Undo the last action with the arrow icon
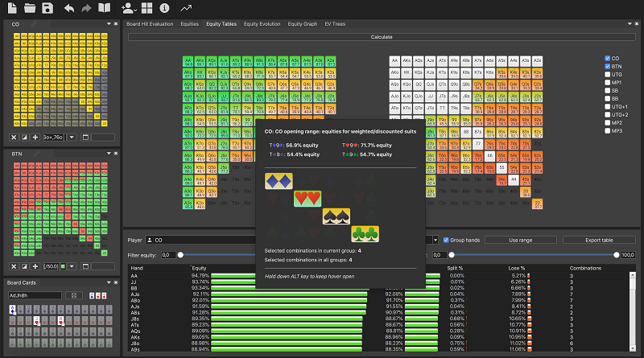Screen dimensions: 644x358 69,8
